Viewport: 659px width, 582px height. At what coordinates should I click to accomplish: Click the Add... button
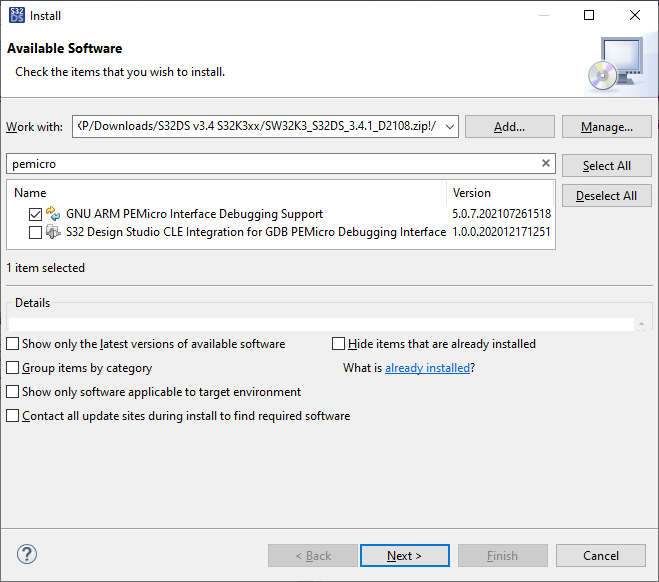(509, 127)
